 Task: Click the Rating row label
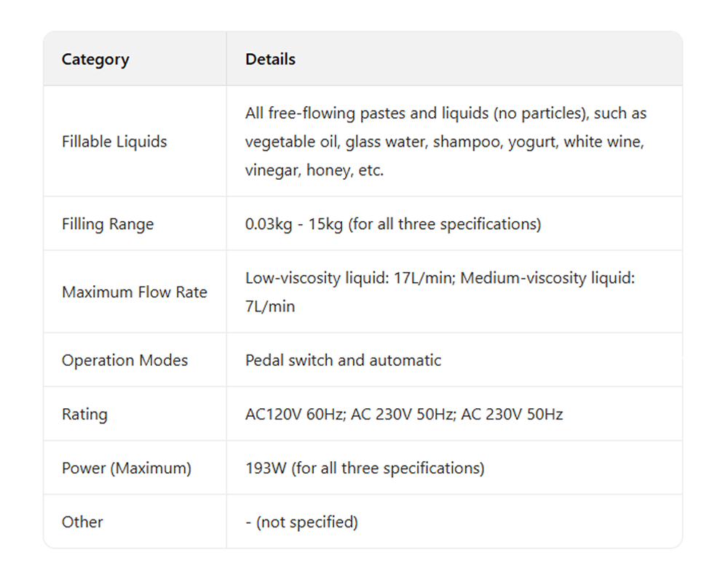pos(84,415)
